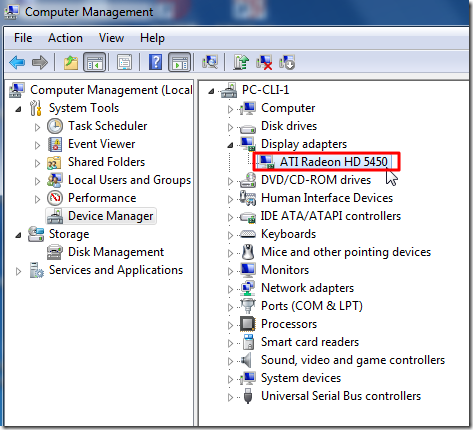473x430 pixels.
Task: Click the Forward arrow toolbar button
Action: coord(40,62)
